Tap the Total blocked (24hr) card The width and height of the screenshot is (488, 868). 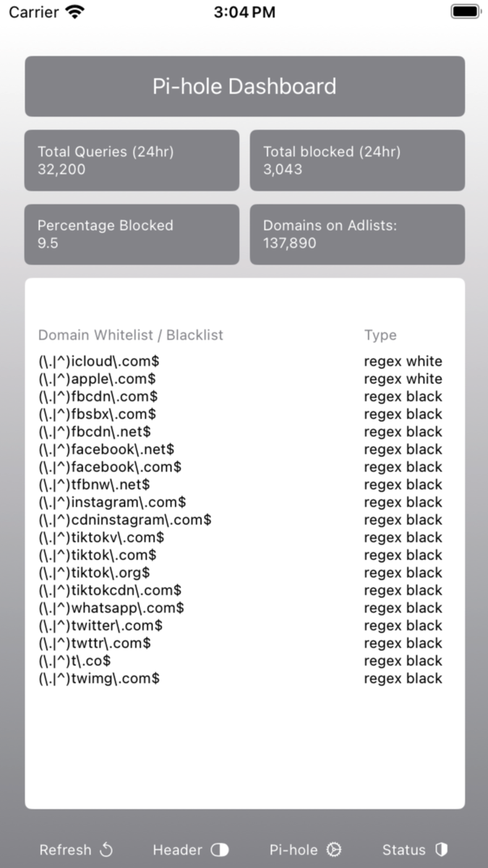[x=358, y=160]
